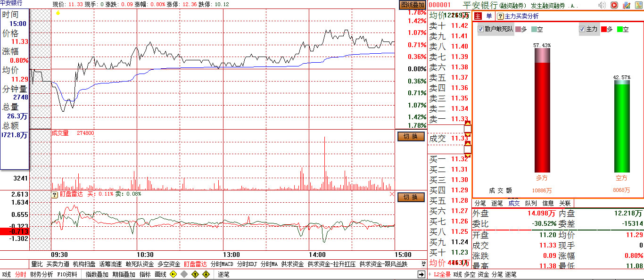
Task: Click the help icon beside 主力买卖分析
Action: [500, 16]
